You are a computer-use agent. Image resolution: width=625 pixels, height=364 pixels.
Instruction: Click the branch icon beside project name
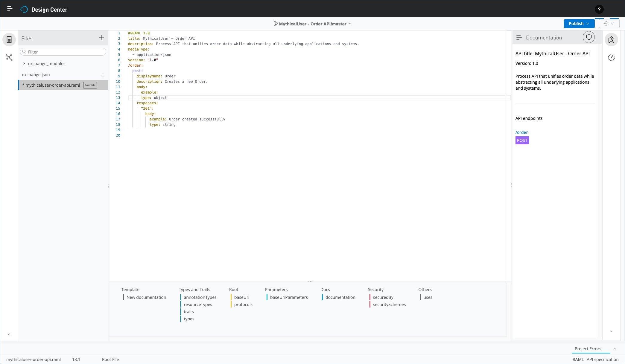pyautogui.click(x=276, y=24)
